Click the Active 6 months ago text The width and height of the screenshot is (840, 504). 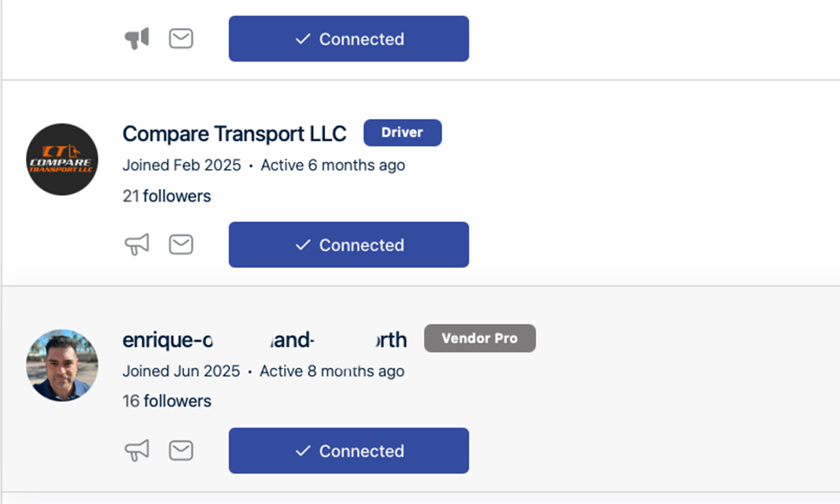pyautogui.click(x=333, y=165)
